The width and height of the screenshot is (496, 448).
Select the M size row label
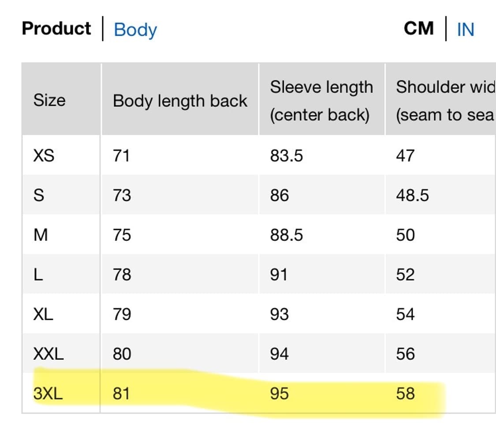click(41, 235)
